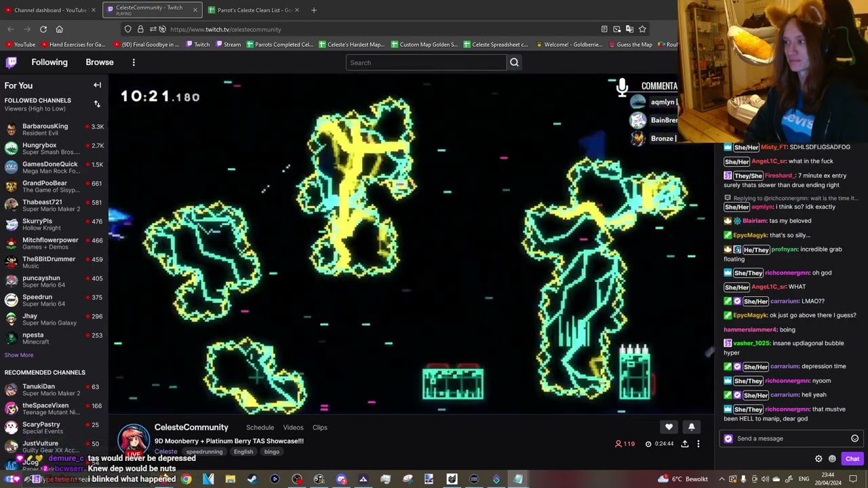Open Steam from the taskbar

pyautogui.click(x=252, y=479)
